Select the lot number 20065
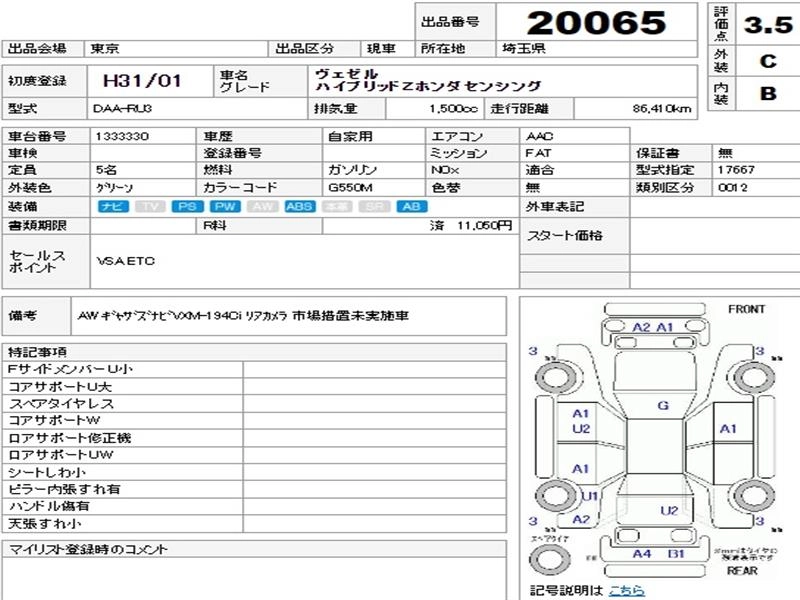Image resolution: width=800 pixels, height=600 pixels. pyautogui.click(x=596, y=23)
